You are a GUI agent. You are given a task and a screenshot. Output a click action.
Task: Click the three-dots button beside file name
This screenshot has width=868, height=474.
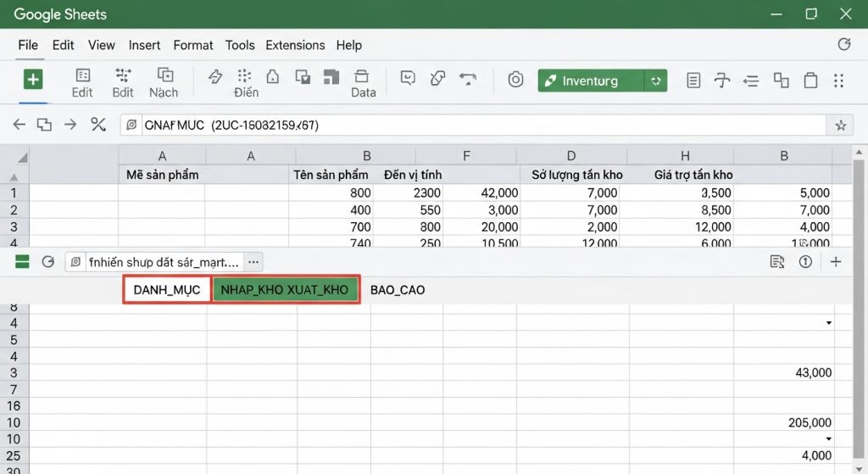click(253, 262)
